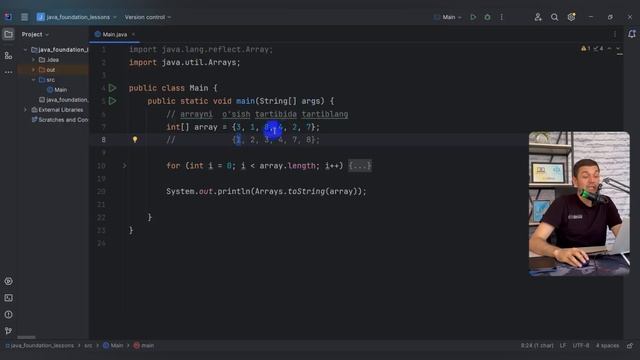Expand collapsed {...} code block

pyautogui.click(x=360, y=166)
